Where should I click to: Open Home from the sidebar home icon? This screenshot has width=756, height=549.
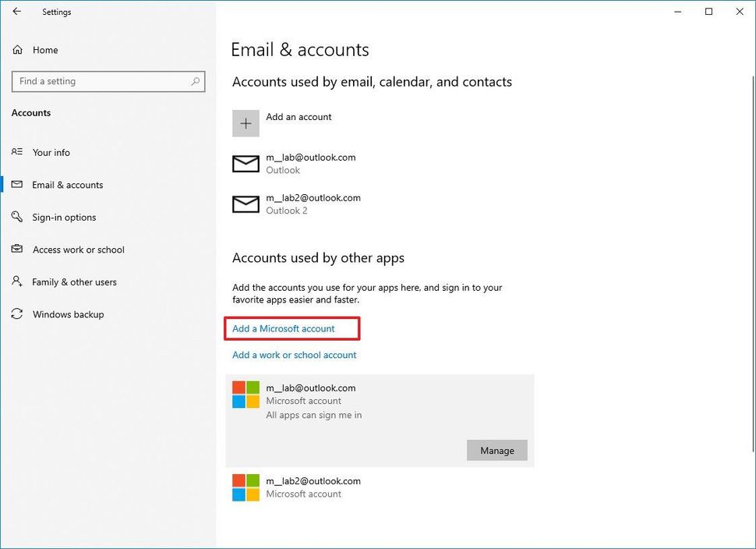[x=17, y=50]
